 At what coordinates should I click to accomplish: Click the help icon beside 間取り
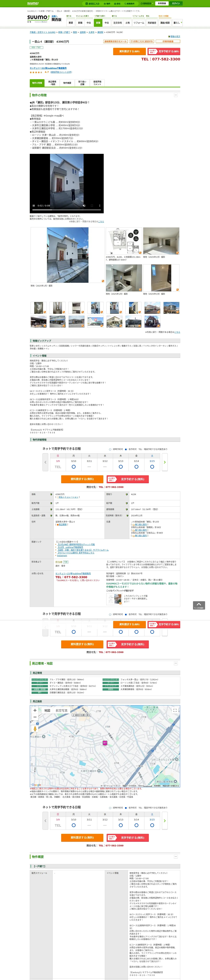[x=127, y=495]
